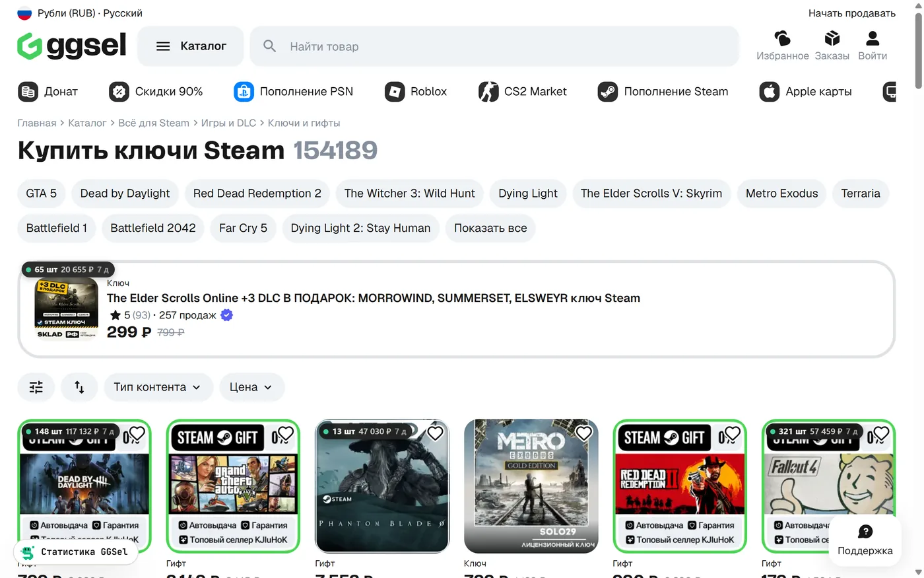Select the Russia flag currency icon
Screen dimensions: 924x578
[24, 13]
